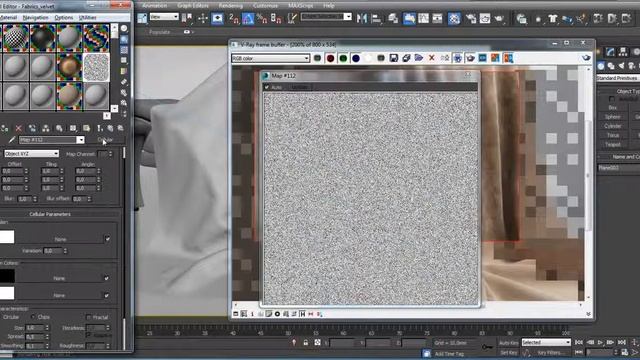Open the MAXScript menu

[301, 6]
